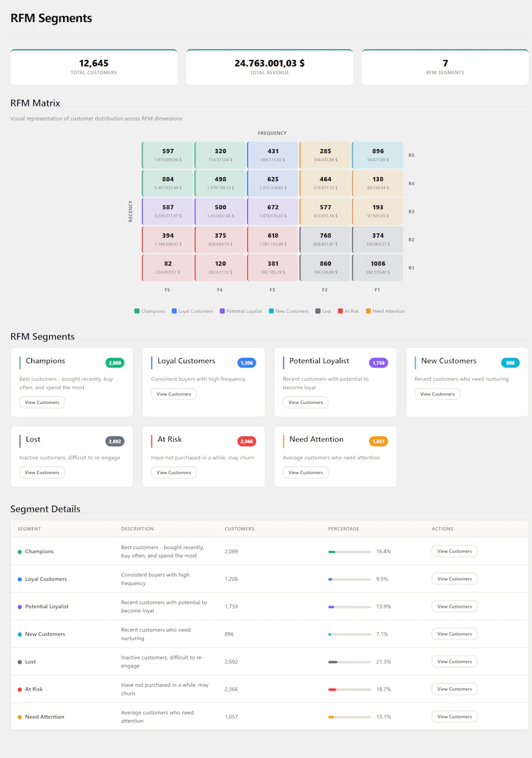
Task: Open View Customers in New Customers table row
Action: (x=454, y=634)
